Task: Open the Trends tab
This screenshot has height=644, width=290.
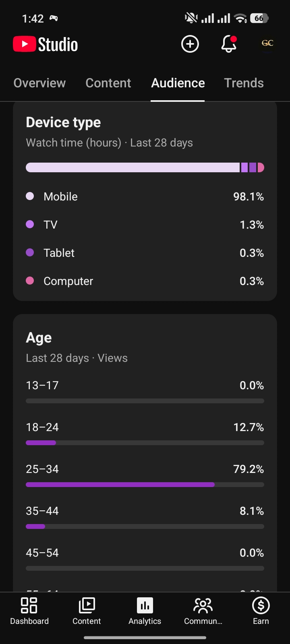Action: [x=244, y=83]
